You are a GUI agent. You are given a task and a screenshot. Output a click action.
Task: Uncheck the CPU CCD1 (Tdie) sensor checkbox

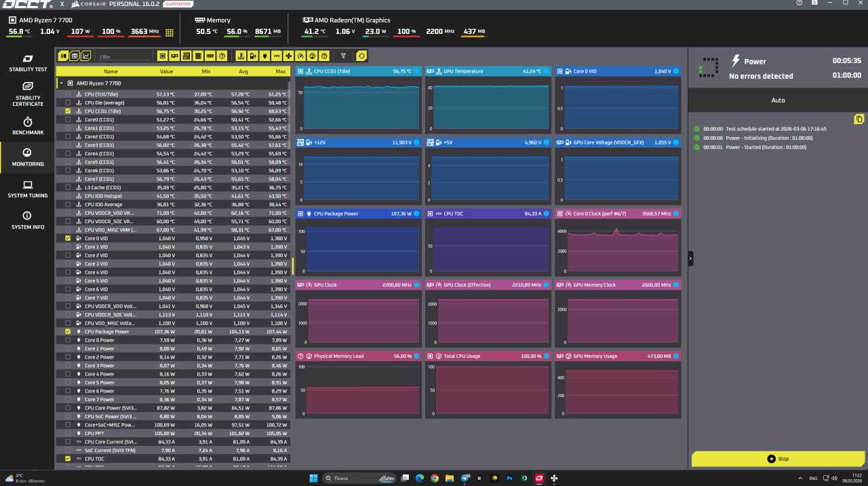pos(68,111)
